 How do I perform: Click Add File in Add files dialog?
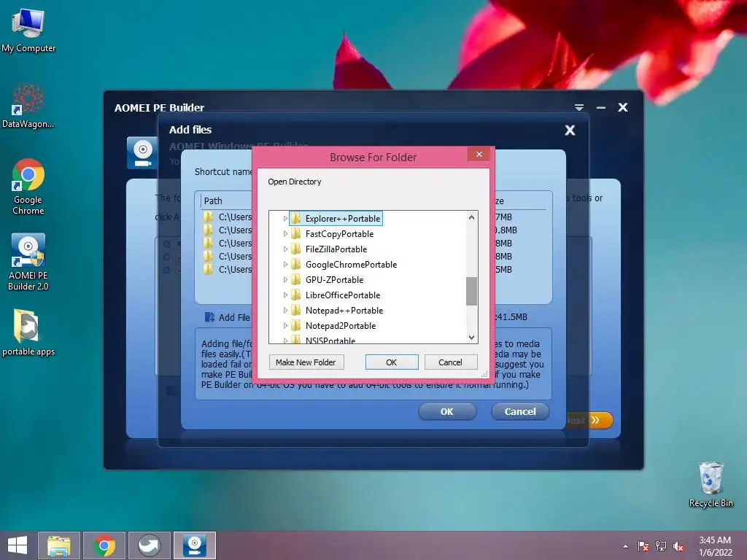point(228,317)
